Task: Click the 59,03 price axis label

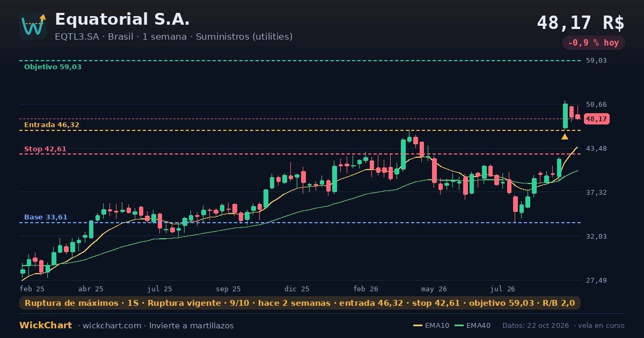Action: [596, 61]
